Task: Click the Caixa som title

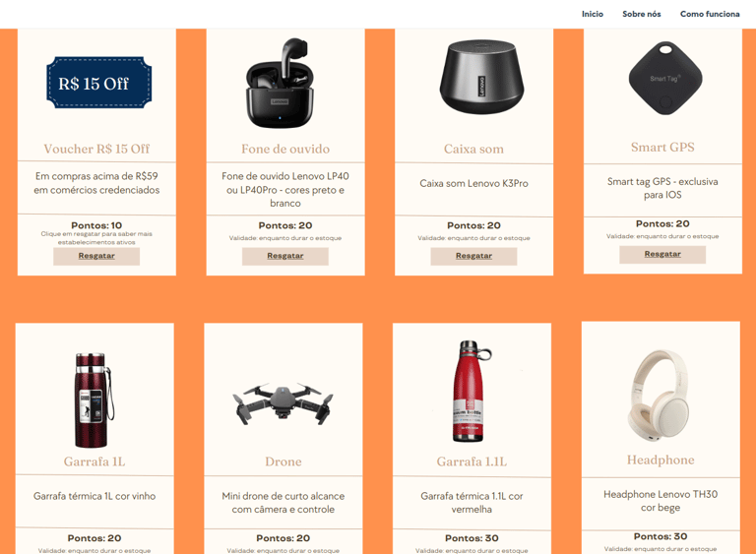Action: click(x=473, y=149)
